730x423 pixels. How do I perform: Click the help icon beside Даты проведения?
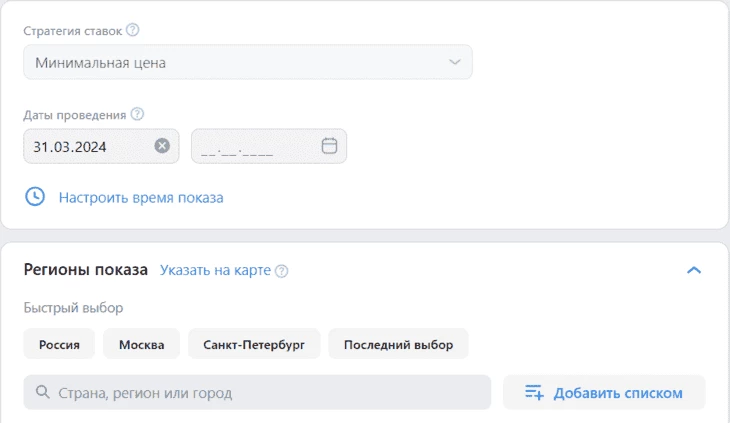[137, 114]
